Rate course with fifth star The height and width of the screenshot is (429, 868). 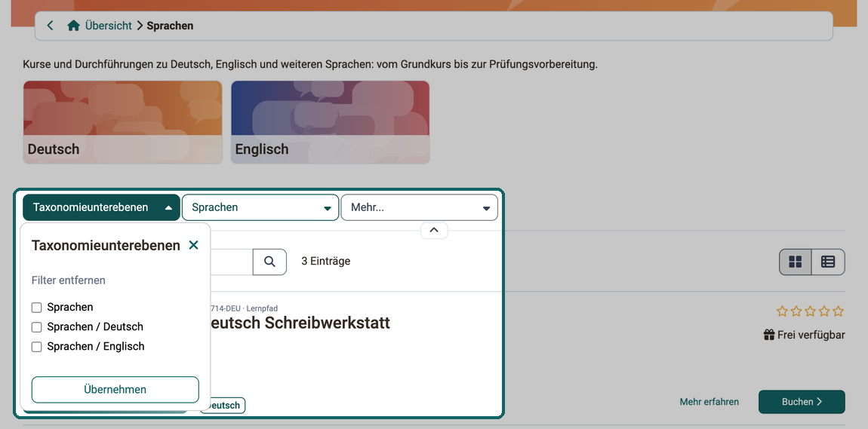point(838,311)
